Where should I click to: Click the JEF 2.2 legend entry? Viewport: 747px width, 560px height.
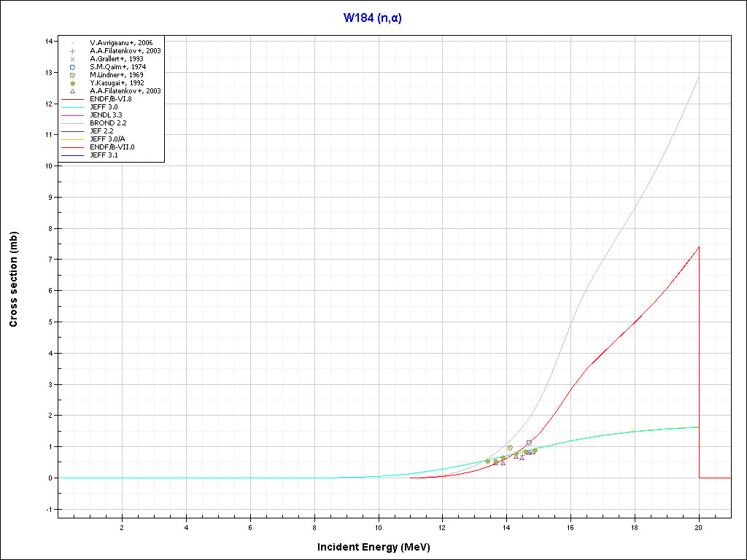point(103,131)
